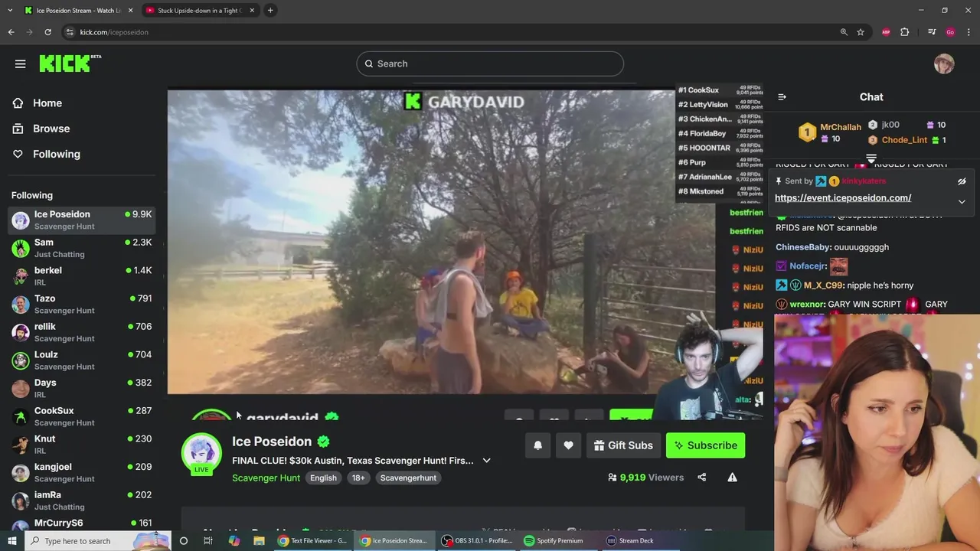The width and height of the screenshot is (980, 551).
Task: Click the Text File Viewer taskbar window
Action: [x=312, y=540]
